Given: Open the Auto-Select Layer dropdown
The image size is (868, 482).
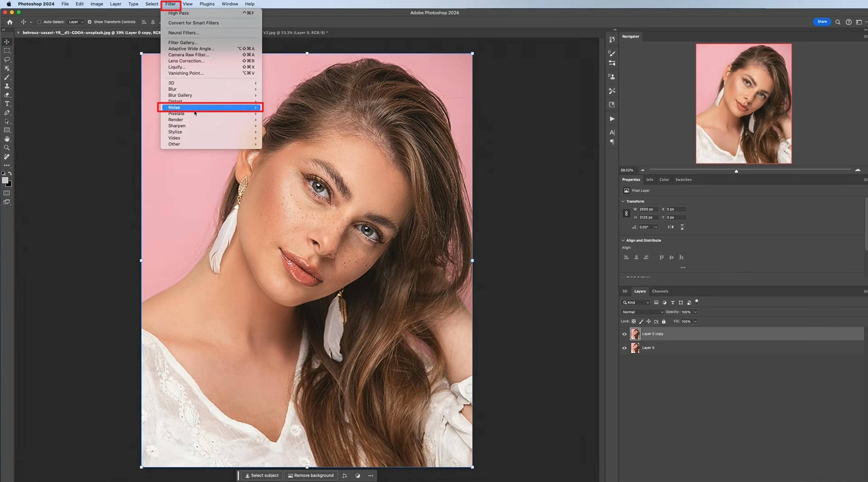Looking at the screenshot, I should pyautogui.click(x=75, y=22).
